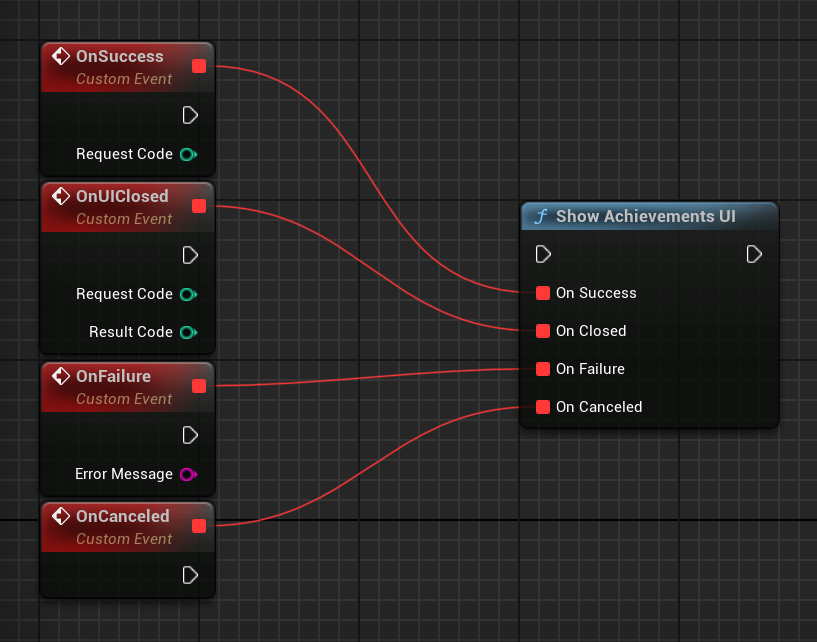Click On Success label text
The height and width of the screenshot is (642, 817).
coord(596,293)
